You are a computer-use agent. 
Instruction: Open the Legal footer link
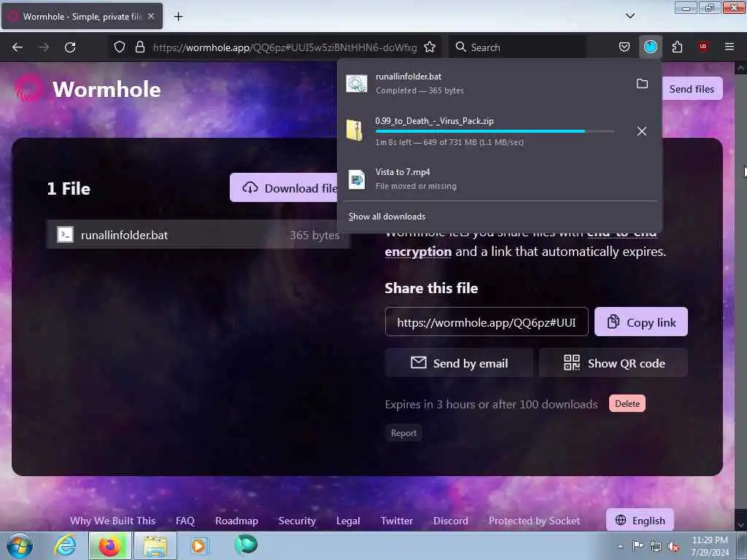(x=348, y=521)
